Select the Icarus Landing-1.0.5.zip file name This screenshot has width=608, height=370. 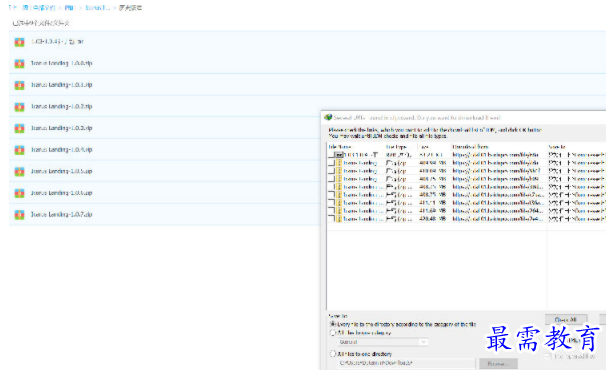[61, 171]
